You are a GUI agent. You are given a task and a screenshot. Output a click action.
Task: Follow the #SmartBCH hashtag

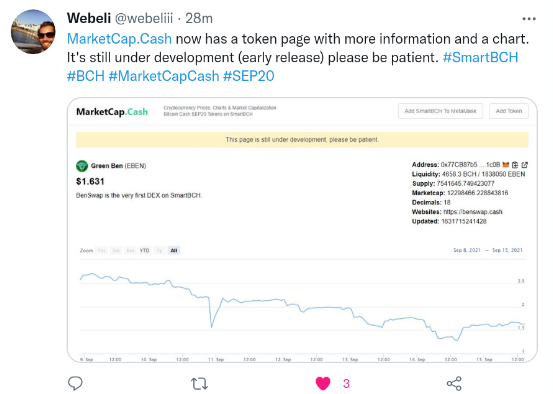(480, 57)
